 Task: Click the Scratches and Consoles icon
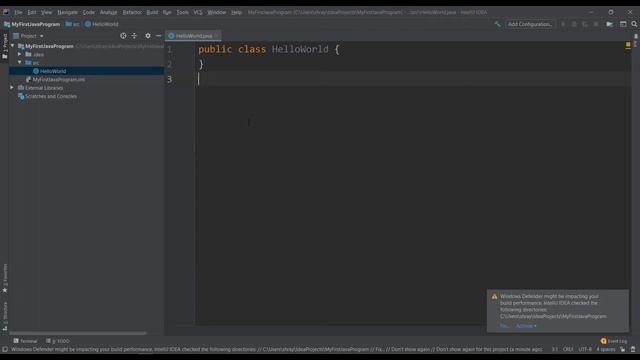[x=21, y=96]
